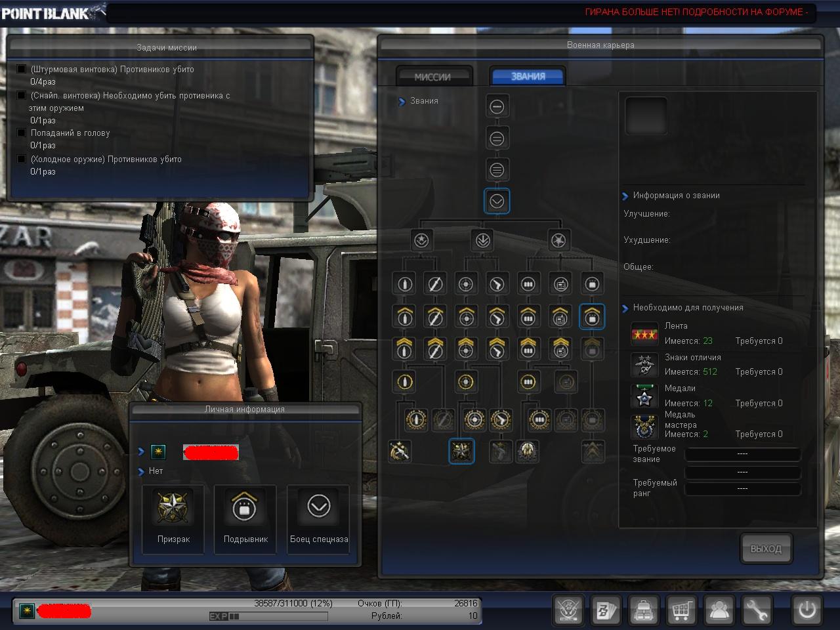Open the wrench settings icon
The width and height of the screenshot is (840, 630).
[x=757, y=610]
